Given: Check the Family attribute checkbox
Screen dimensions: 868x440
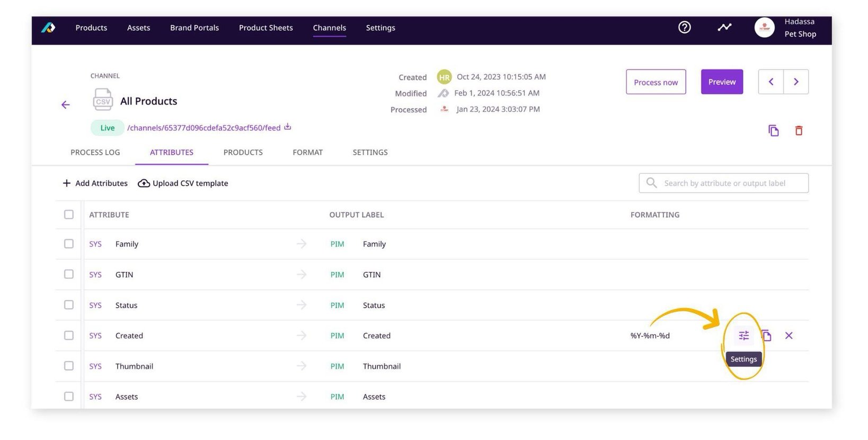Looking at the screenshot, I should coord(69,244).
